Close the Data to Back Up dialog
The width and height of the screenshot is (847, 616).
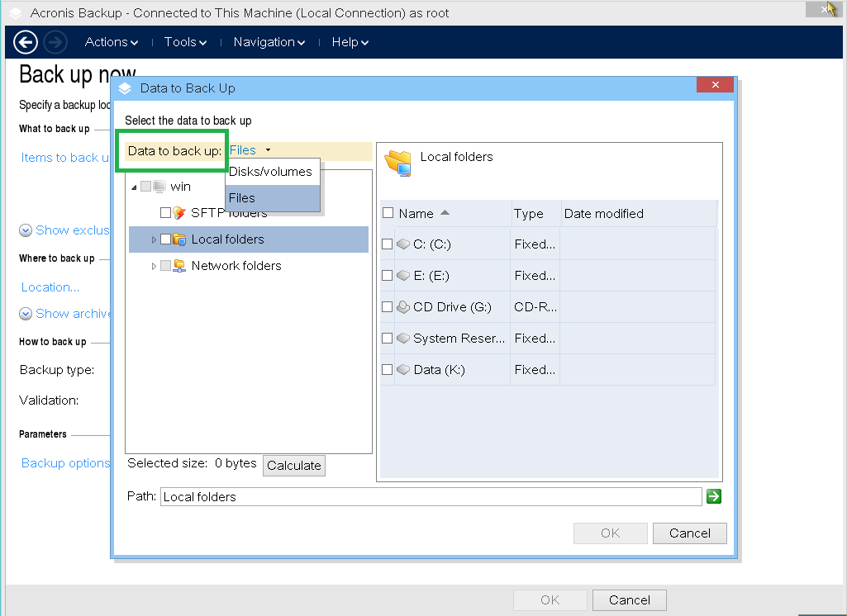point(715,85)
